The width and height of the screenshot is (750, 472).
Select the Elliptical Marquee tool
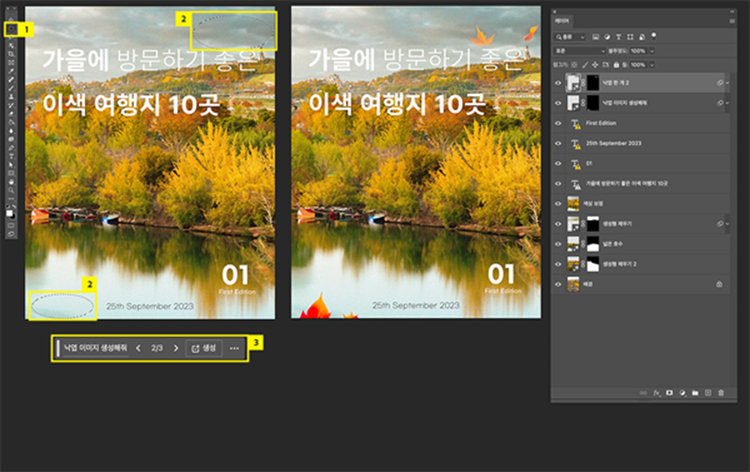click(x=11, y=29)
